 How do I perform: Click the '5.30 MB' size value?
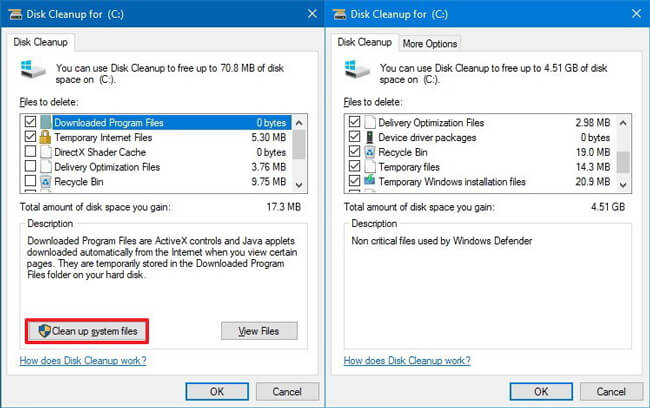pyautogui.click(x=269, y=137)
